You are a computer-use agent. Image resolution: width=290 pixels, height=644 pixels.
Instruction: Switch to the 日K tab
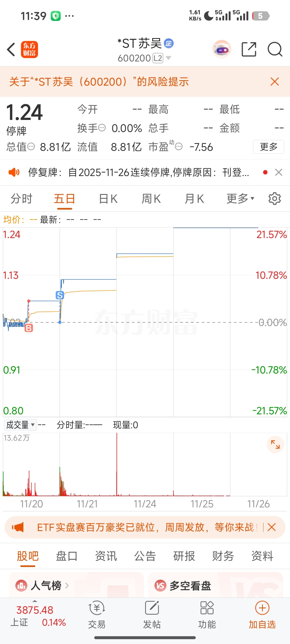point(108,199)
